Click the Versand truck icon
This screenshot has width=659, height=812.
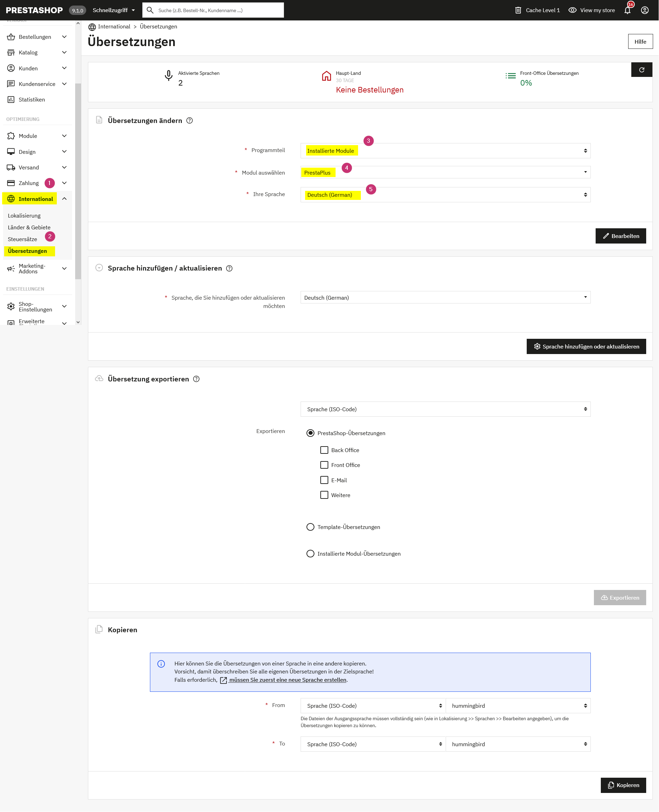[11, 167]
